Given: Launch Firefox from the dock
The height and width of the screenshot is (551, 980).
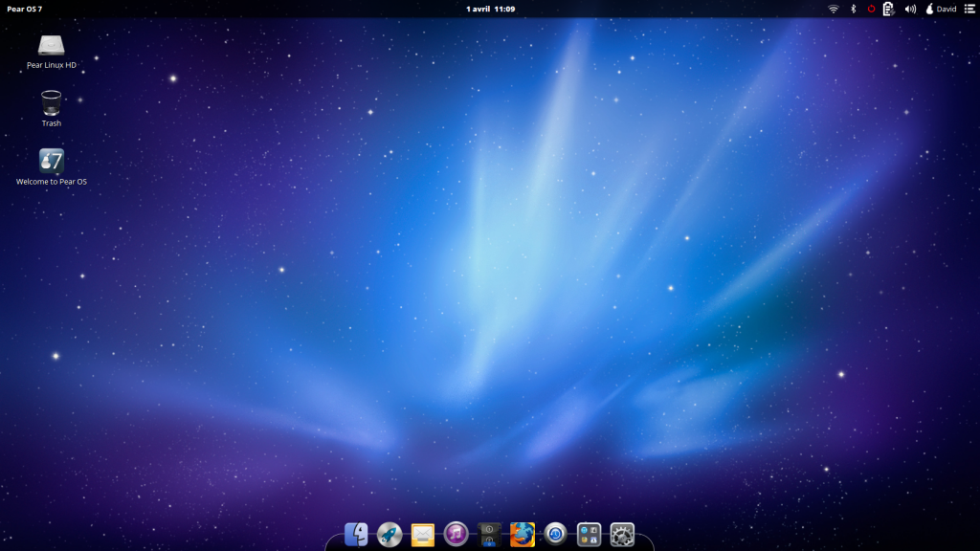Looking at the screenshot, I should (x=523, y=534).
